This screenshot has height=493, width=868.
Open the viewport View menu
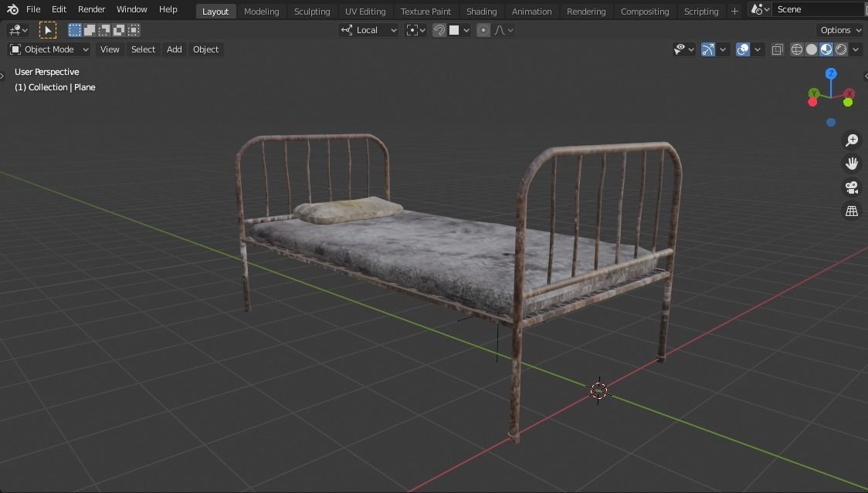pos(110,49)
